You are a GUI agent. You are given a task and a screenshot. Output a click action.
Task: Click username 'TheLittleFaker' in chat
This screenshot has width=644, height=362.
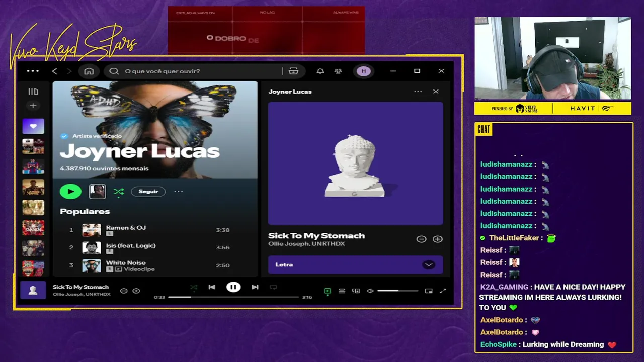tap(514, 238)
